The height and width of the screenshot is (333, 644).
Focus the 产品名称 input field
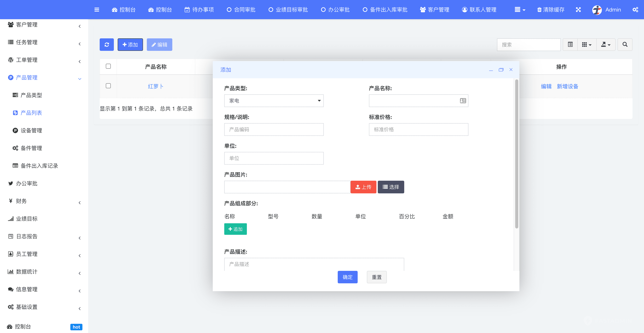418,101
